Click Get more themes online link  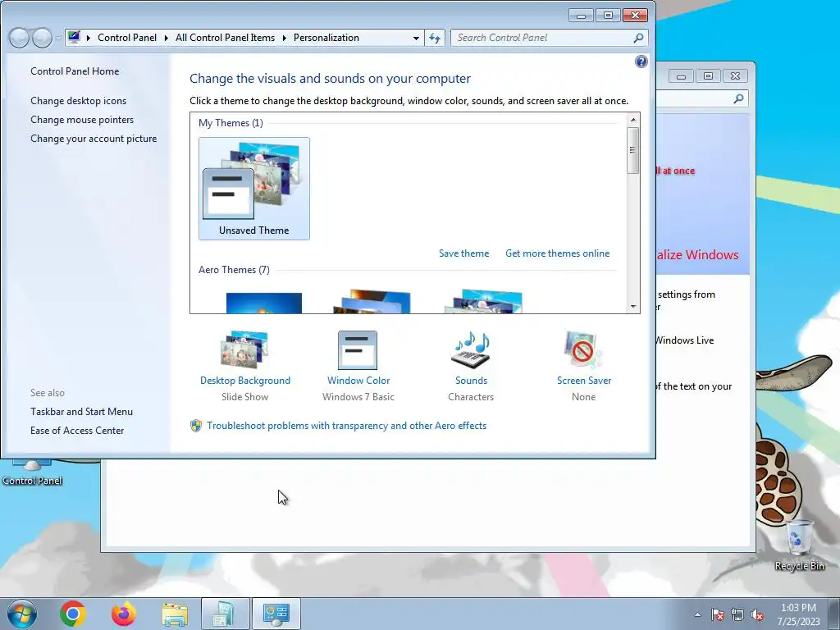click(x=557, y=253)
